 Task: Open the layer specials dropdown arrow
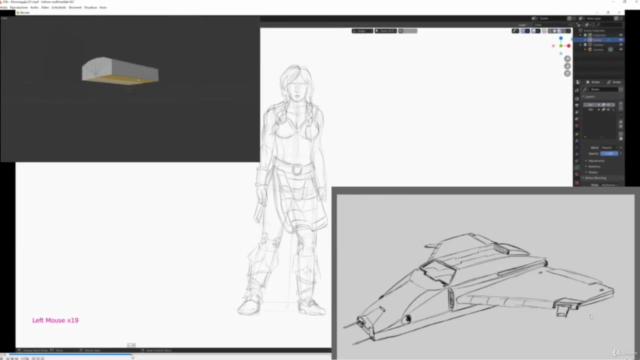point(621,115)
